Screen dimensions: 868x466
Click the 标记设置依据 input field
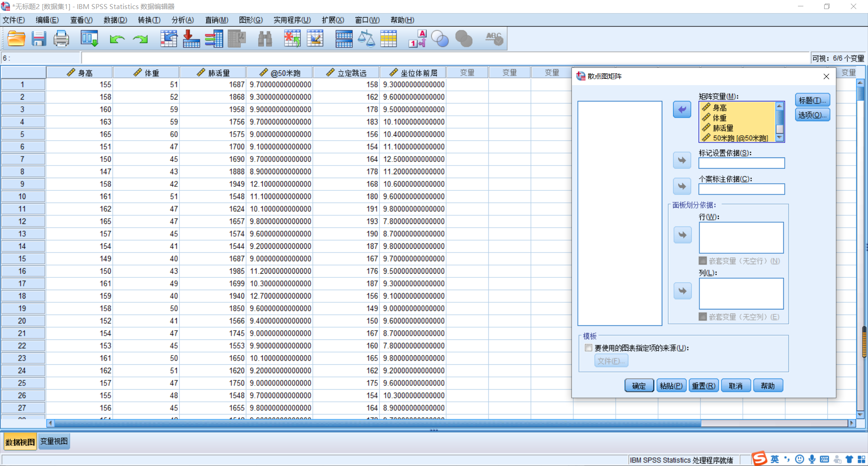click(742, 163)
